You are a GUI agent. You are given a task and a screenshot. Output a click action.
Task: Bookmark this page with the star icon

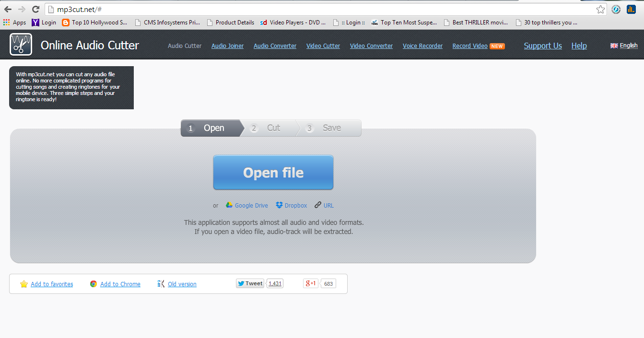(x=600, y=9)
